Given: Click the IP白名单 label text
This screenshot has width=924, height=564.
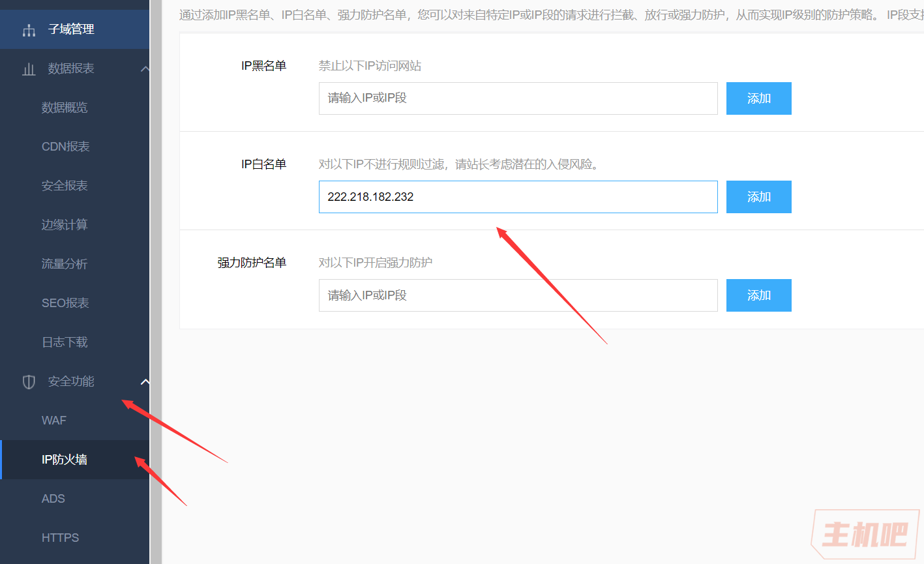Looking at the screenshot, I should click(x=263, y=164).
